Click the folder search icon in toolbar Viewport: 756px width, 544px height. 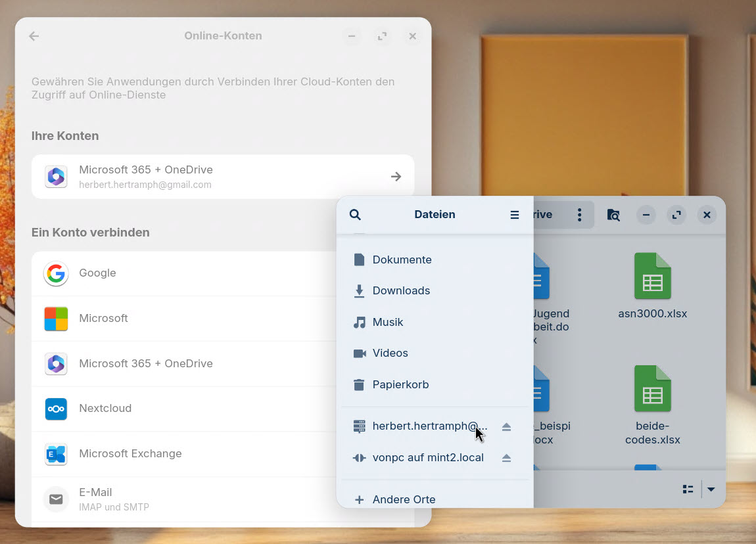tap(613, 215)
